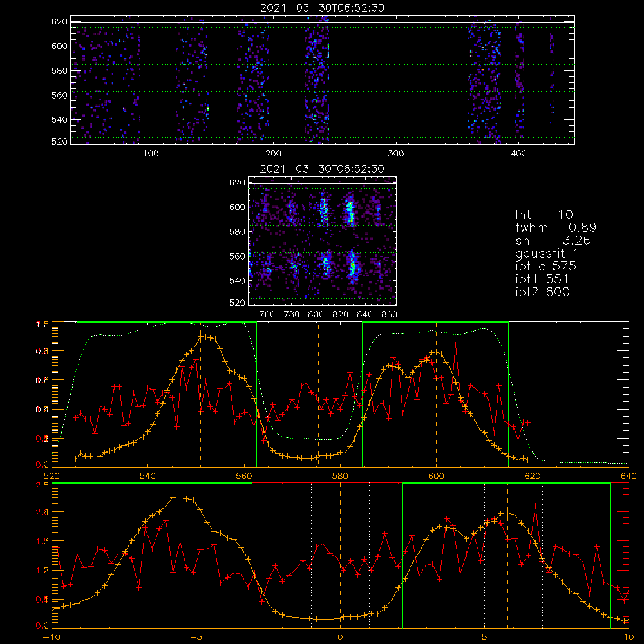Viewport: 644px width, 644px height.
Task: Click the dashed marker at 600 in third plot
Action: [436, 394]
